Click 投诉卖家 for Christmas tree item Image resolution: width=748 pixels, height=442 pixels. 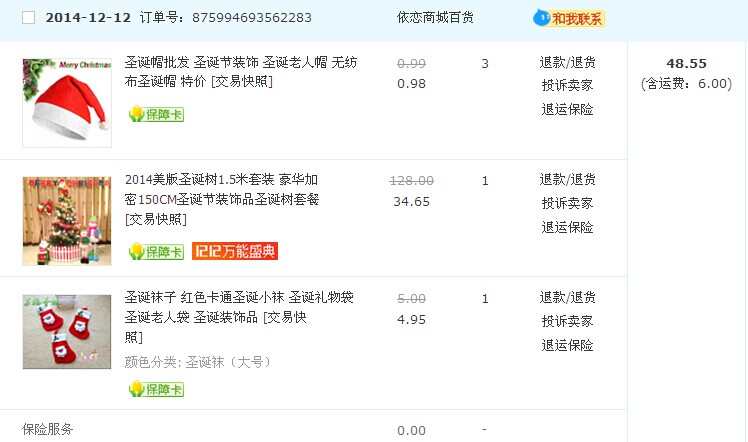click(x=567, y=203)
